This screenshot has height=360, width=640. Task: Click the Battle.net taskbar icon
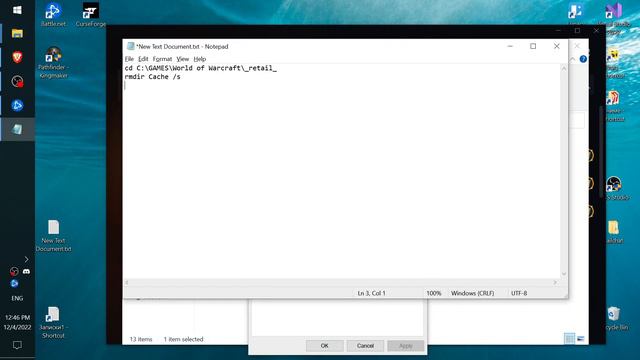(x=17, y=105)
